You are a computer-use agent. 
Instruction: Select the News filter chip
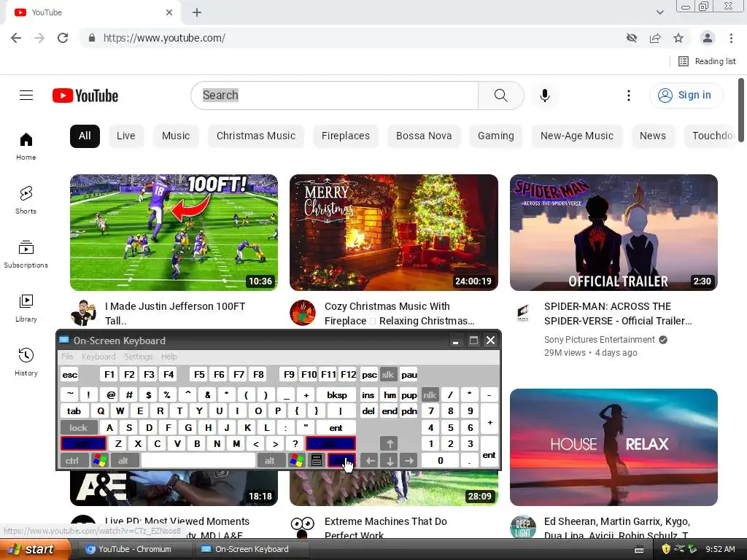[x=652, y=136]
